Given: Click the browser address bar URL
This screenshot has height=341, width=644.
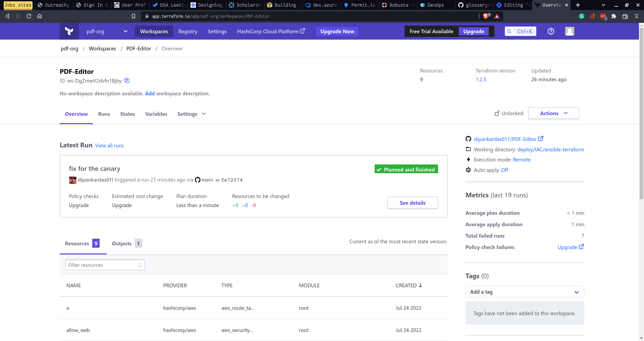Looking at the screenshot, I should tap(211, 16).
